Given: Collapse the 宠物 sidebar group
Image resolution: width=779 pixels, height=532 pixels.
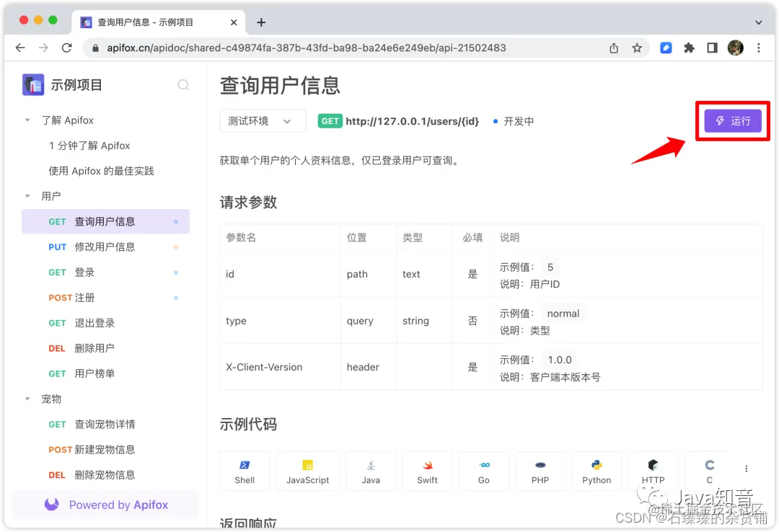Looking at the screenshot, I should (x=27, y=399).
